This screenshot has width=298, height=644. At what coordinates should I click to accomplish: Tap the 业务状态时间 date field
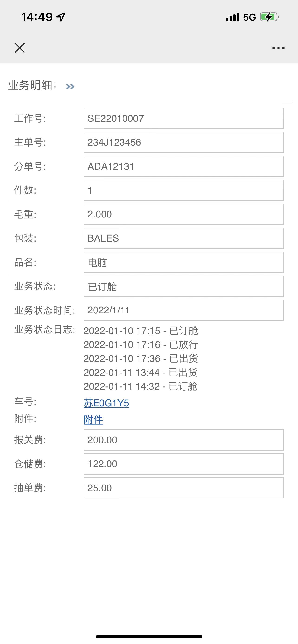(x=184, y=310)
